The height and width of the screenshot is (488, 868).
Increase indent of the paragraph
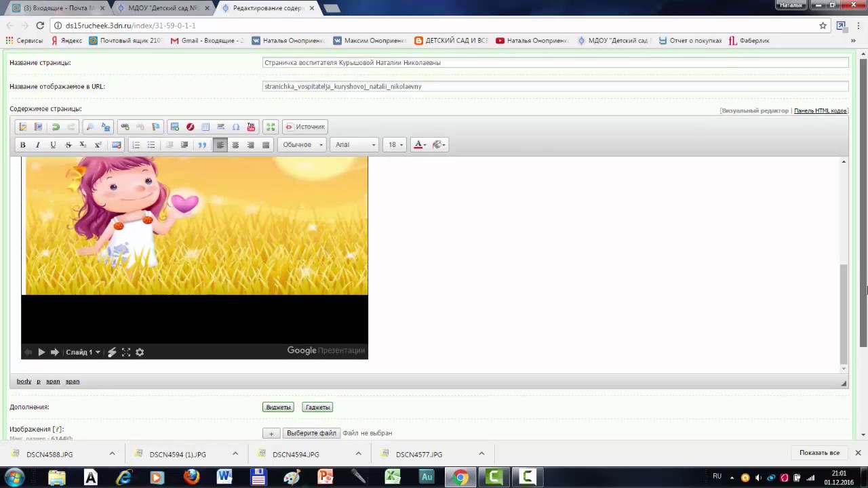[x=184, y=144]
